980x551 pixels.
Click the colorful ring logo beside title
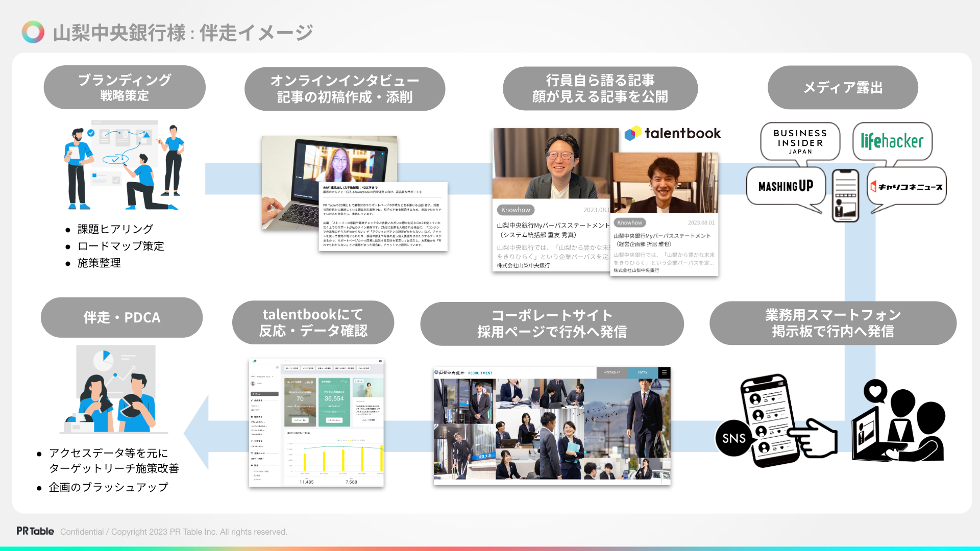(x=33, y=32)
